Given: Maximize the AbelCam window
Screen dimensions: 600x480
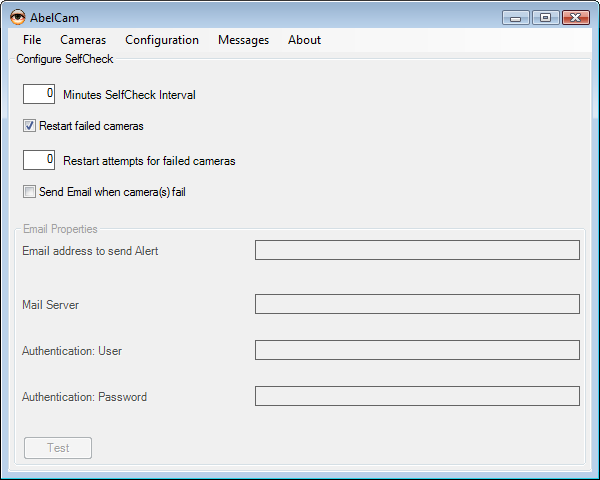Looking at the screenshot, I should (x=545, y=17).
